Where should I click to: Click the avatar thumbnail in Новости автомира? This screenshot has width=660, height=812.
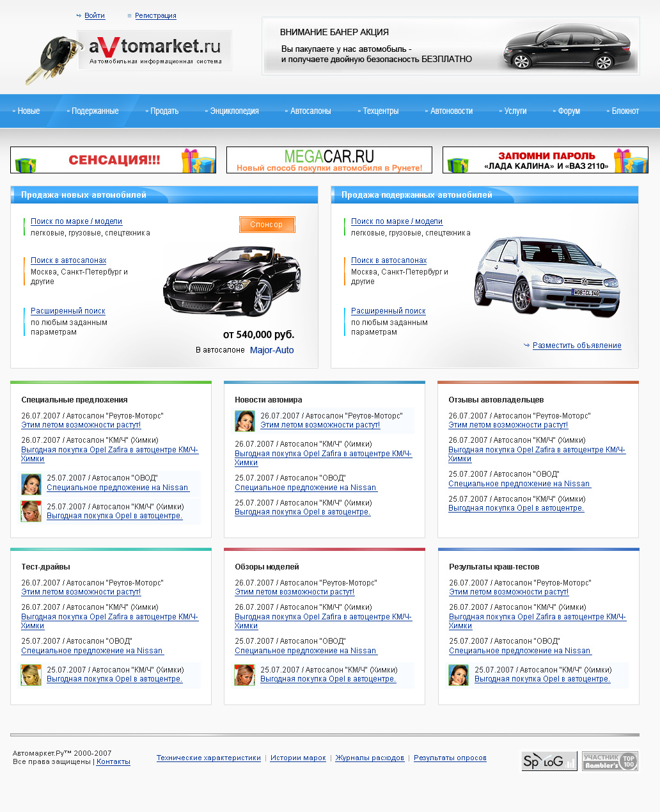tap(245, 421)
